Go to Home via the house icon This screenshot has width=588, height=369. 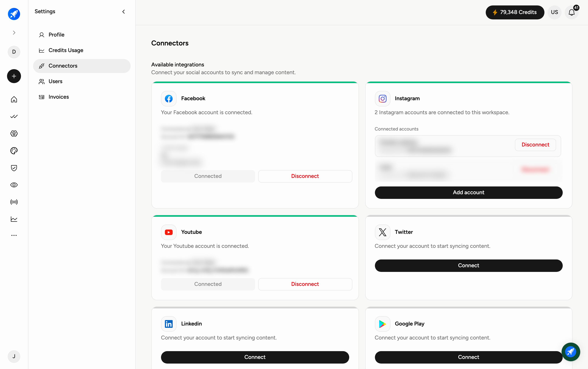(x=14, y=99)
